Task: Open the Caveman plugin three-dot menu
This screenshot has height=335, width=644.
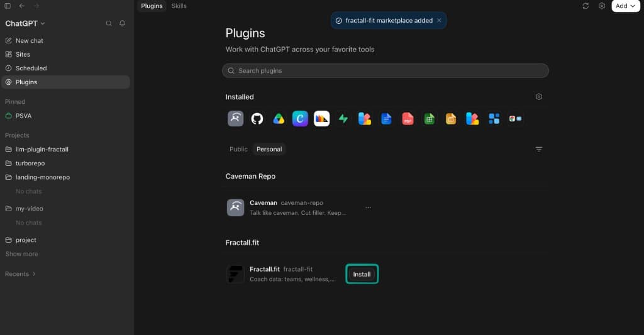Action: tap(369, 208)
